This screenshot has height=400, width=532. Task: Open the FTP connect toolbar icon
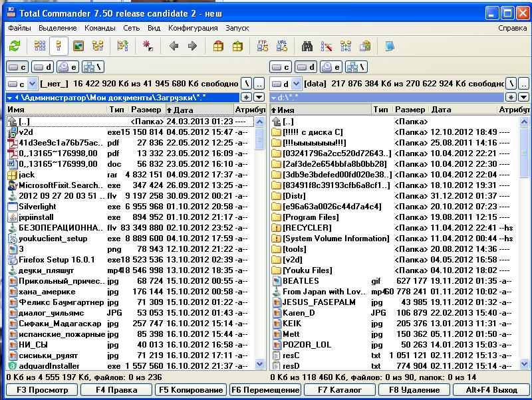click(x=263, y=46)
